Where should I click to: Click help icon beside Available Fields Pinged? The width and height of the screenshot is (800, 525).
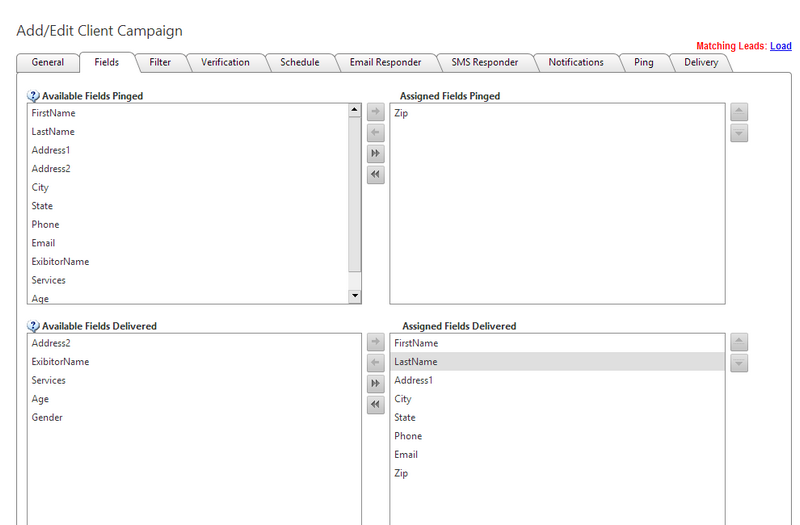tap(35, 97)
